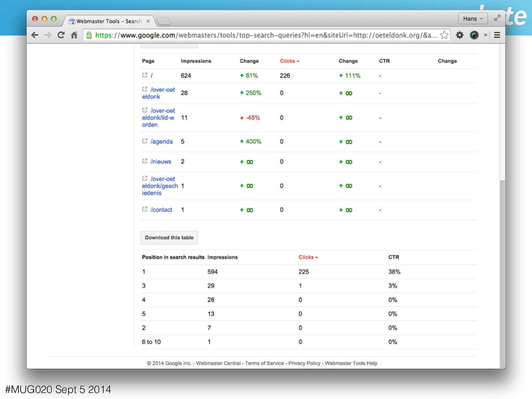Show hidden extensions with double chevron
Screen dimensions: 532x399
point(485,35)
